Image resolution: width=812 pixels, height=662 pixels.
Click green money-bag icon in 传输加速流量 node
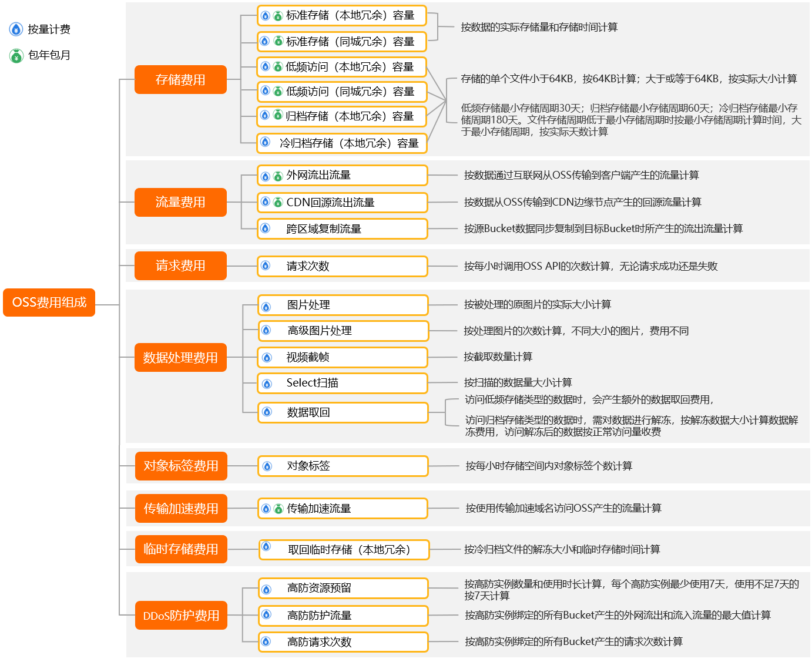click(278, 509)
